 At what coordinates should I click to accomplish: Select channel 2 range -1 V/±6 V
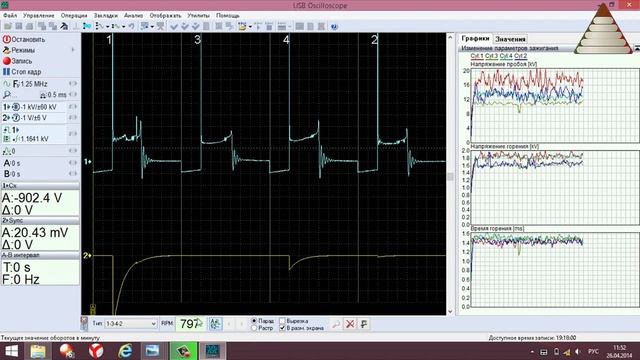click(x=35, y=118)
